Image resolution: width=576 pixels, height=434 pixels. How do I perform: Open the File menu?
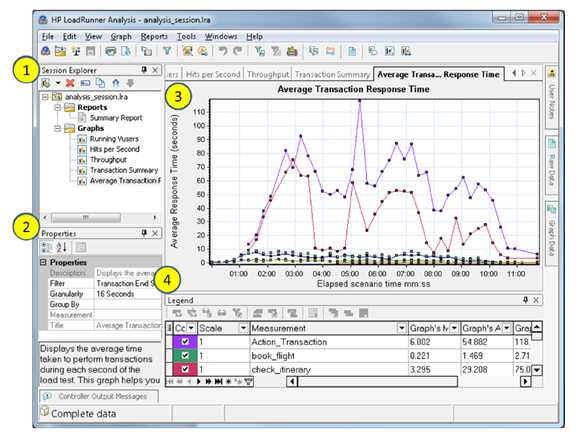[48, 36]
